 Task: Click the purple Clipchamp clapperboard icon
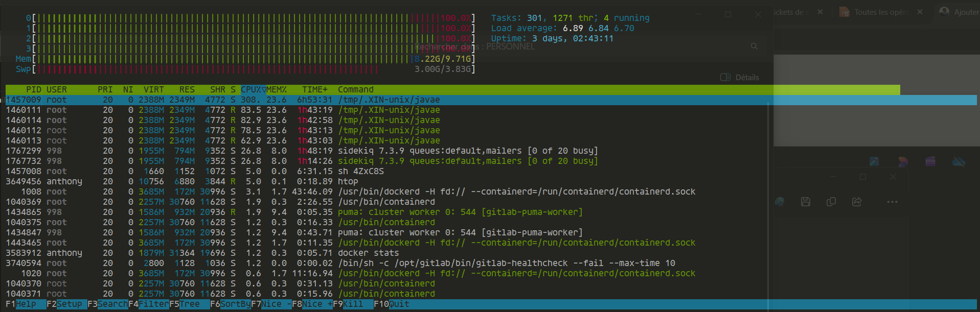coord(930,162)
